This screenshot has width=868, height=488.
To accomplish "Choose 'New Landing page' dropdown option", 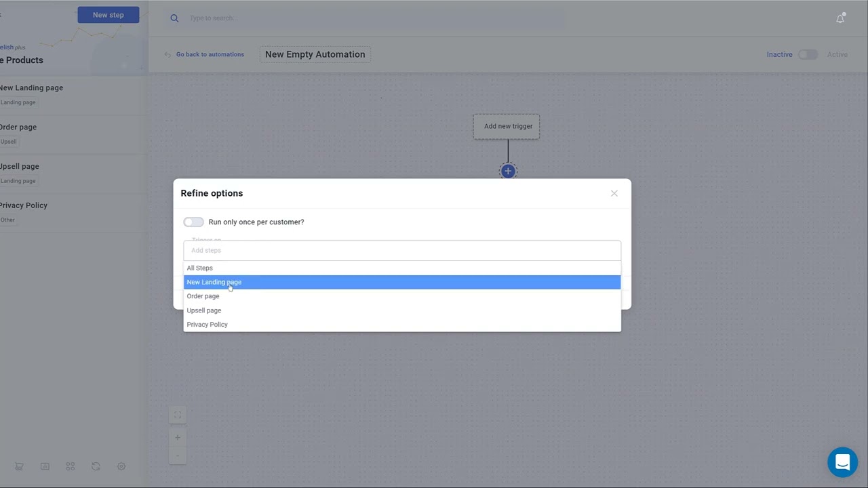I will click(214, 282).
